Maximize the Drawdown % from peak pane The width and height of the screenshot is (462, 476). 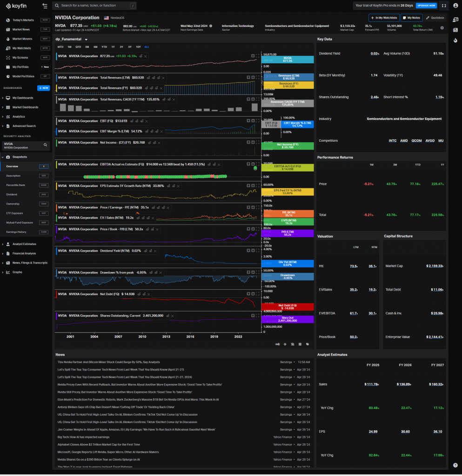coord(258,272)
